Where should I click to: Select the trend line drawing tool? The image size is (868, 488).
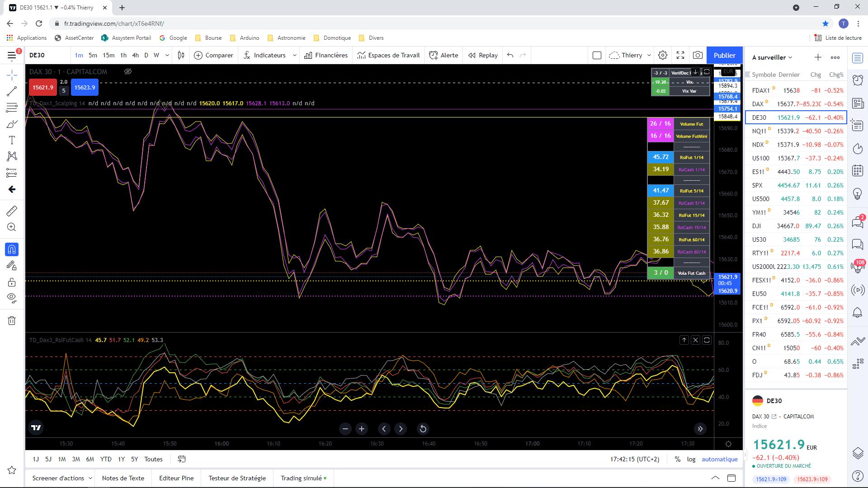(12, 91)
